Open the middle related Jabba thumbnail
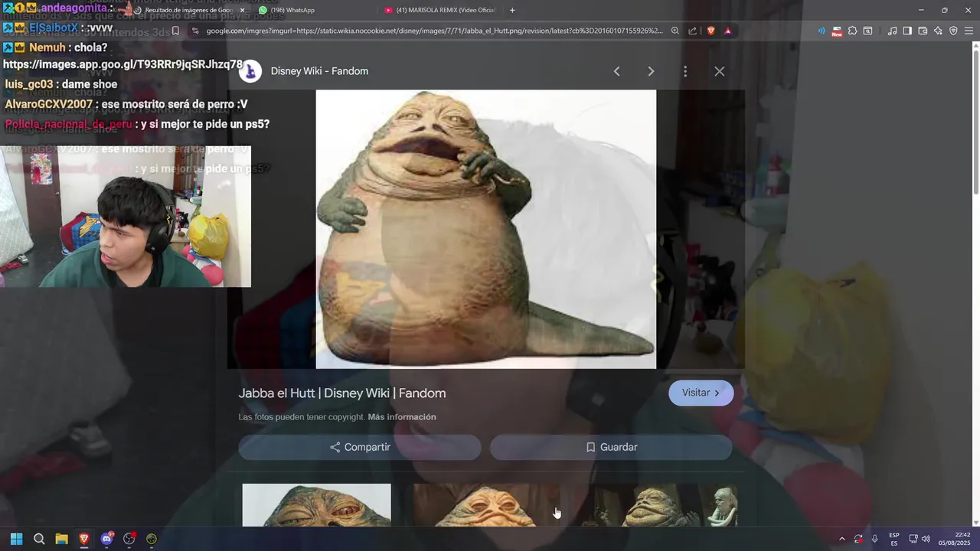This screenshot has height=551, width=980. (487, 505)
